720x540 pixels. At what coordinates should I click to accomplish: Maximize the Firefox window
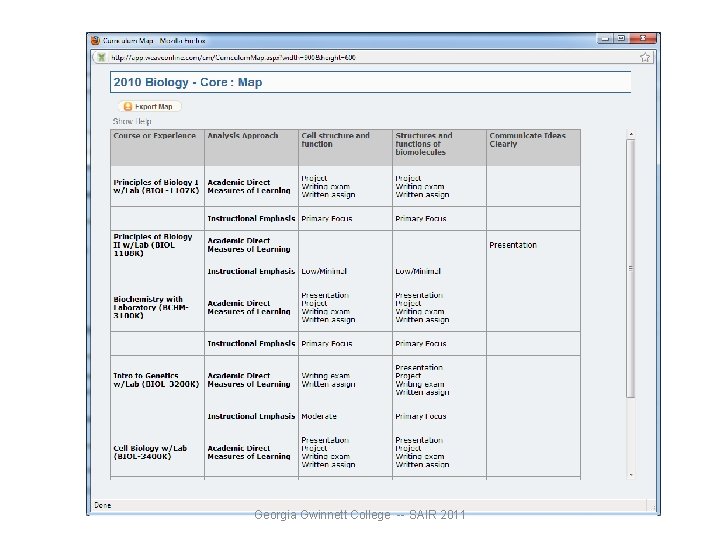point(621,39)
